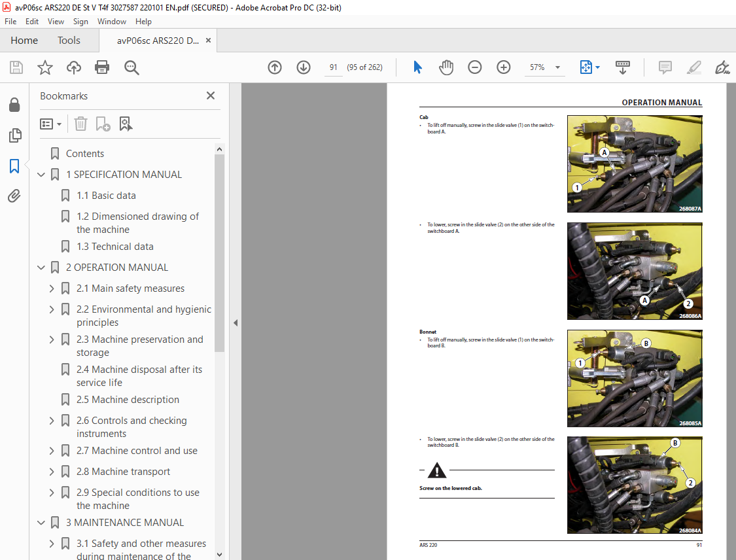Close the avP06sc ARS220 document tab
Screen dimensions: 736x560
click(x=208, y=41)
